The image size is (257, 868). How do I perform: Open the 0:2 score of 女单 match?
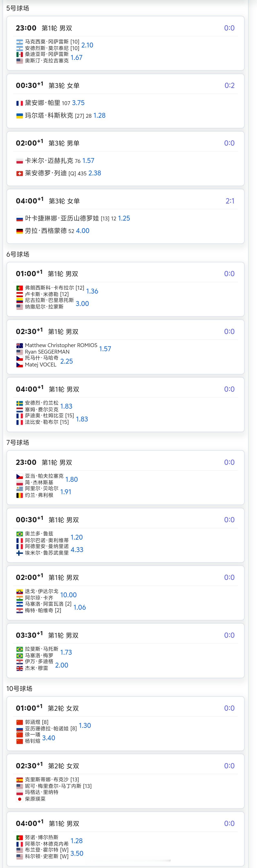(x=229, y=86)
